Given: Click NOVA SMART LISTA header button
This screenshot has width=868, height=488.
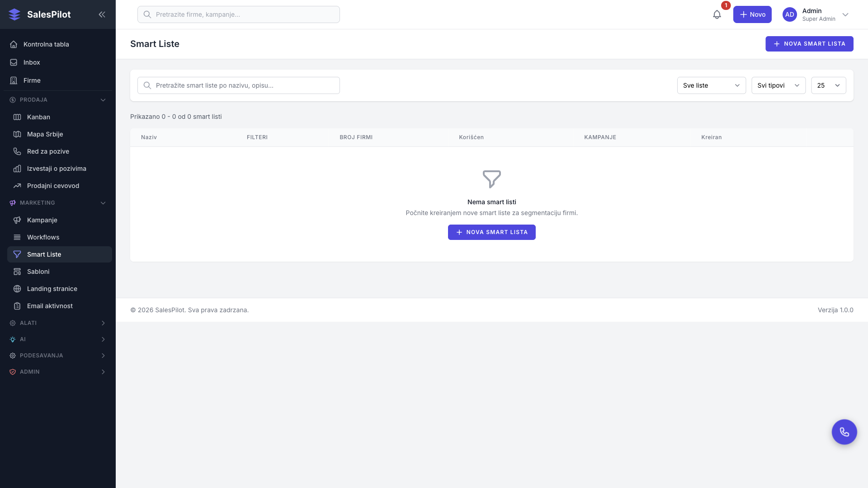Looking at the screenshot, I should [x=809, y=44].
